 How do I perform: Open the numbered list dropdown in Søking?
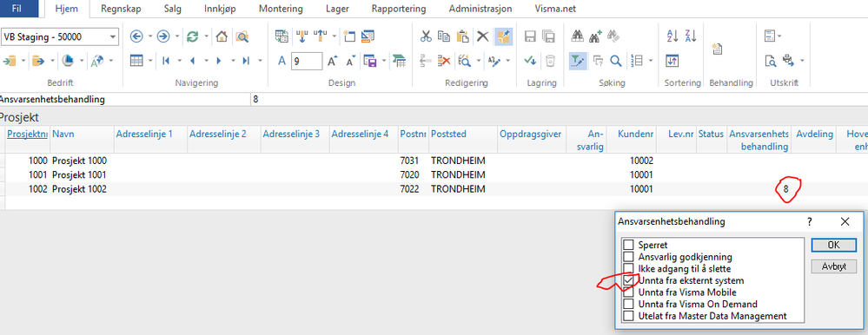coord(651,61)
